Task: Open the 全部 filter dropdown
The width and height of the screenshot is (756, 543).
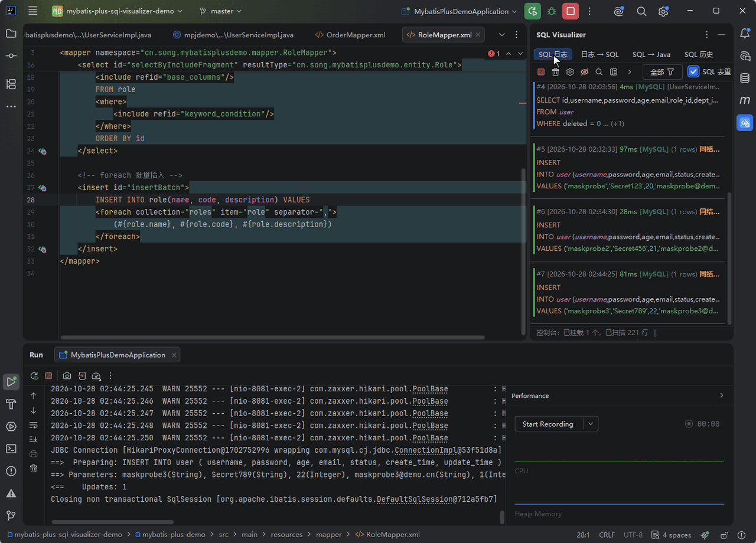Action: click(x=662, y=72)
